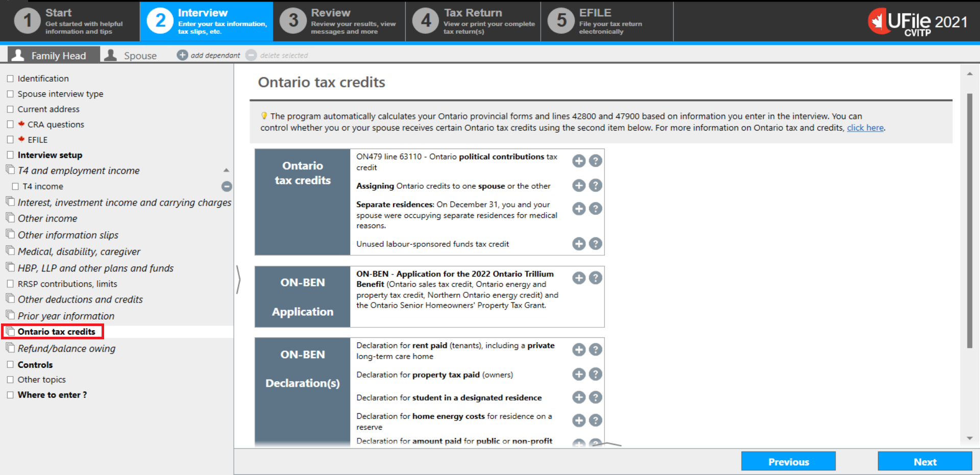Remove T4 income with minus icon
The height and width of the screenshot is (475, 980).
[227, 187]
